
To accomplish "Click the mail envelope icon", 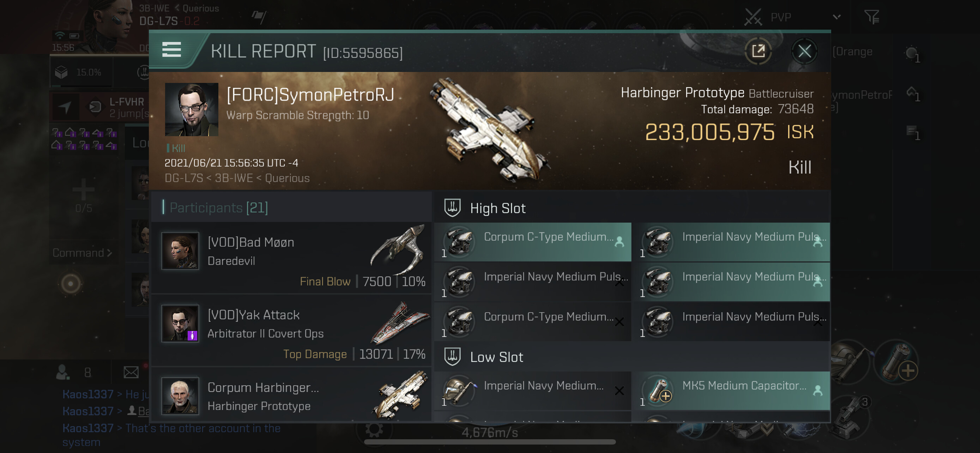I will [x=131, y=372].
